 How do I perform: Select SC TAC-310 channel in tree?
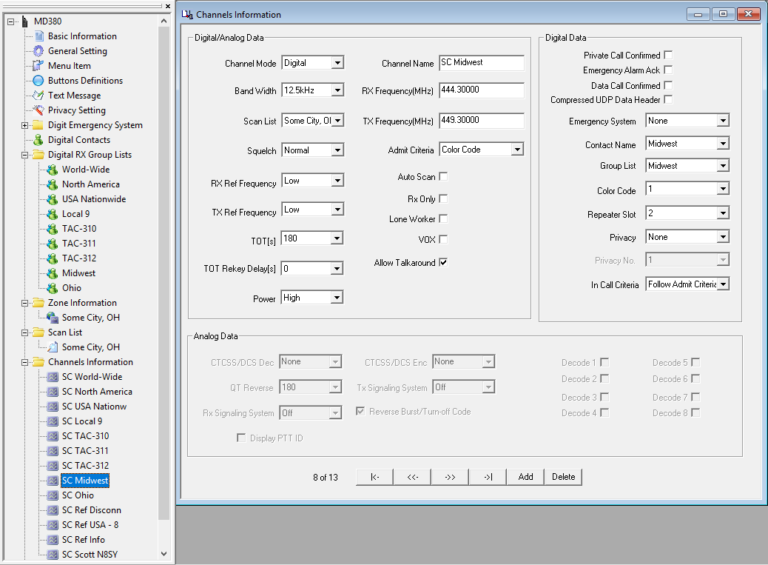point(85,436)
